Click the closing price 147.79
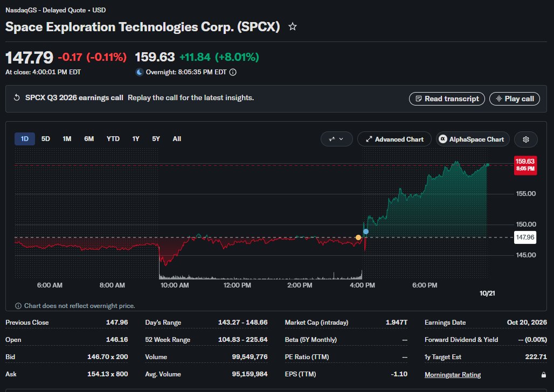 point(29,58)
